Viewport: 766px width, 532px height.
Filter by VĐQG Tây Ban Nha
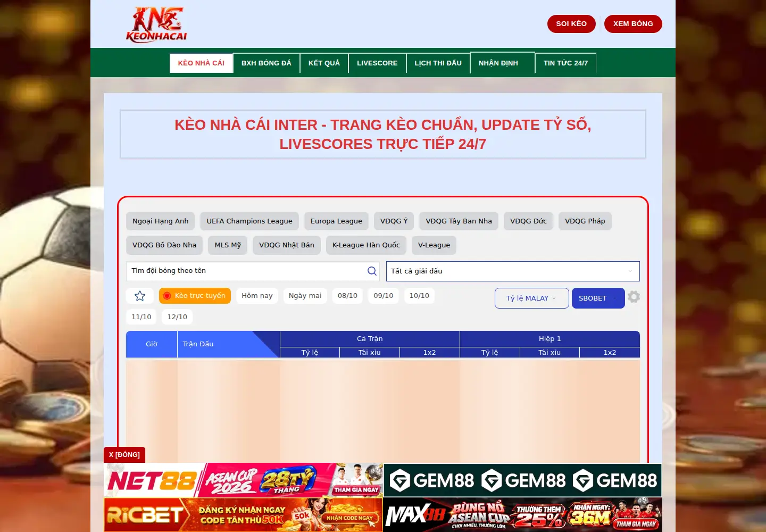[x=459, y=221]
